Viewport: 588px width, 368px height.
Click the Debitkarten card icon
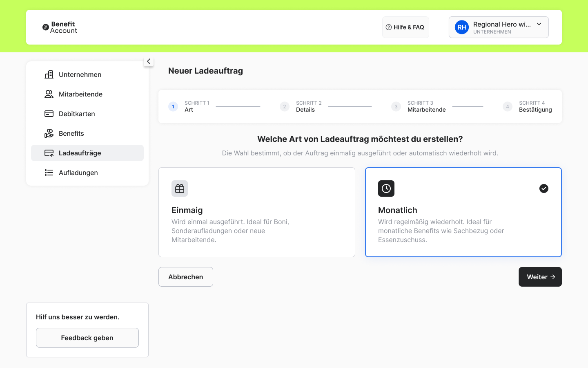[49, 114]
